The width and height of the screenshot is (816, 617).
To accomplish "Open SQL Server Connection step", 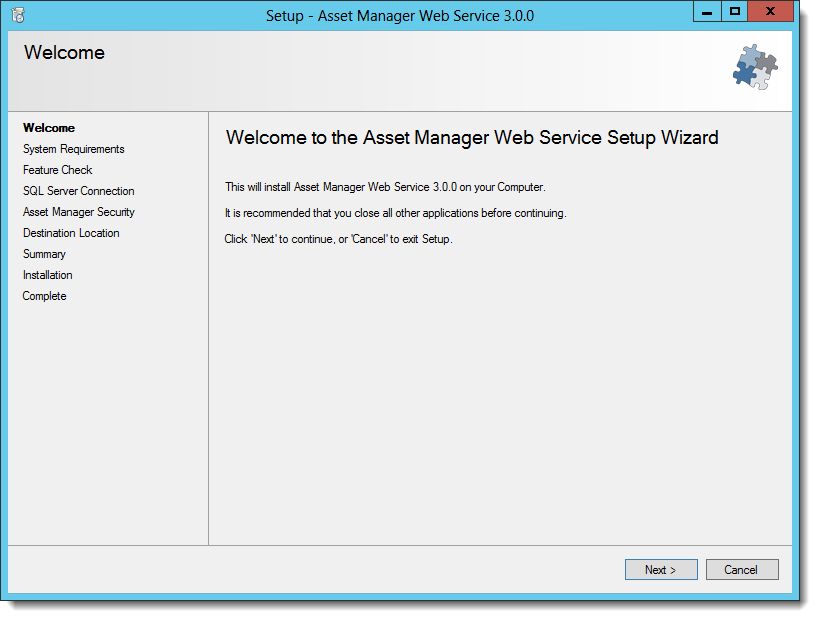I will tap(79, 191).
